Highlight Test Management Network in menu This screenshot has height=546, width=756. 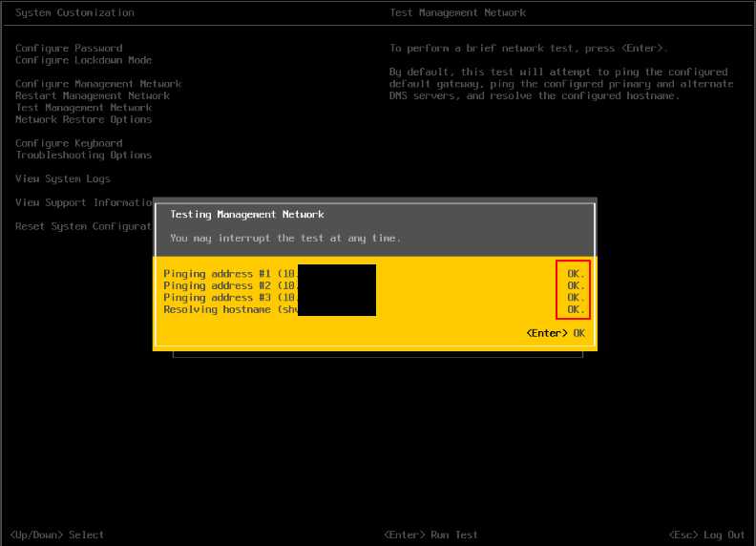83,108
